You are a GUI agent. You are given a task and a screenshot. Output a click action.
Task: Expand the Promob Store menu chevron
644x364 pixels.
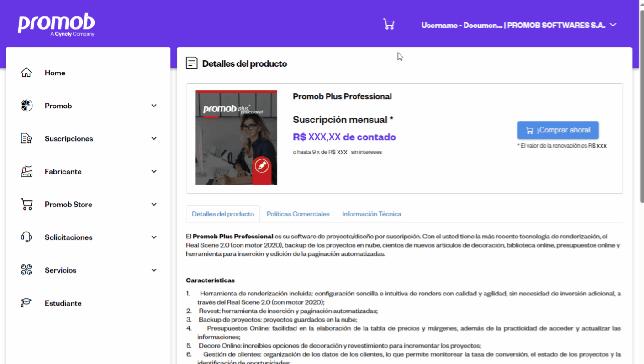pos(154,205)
